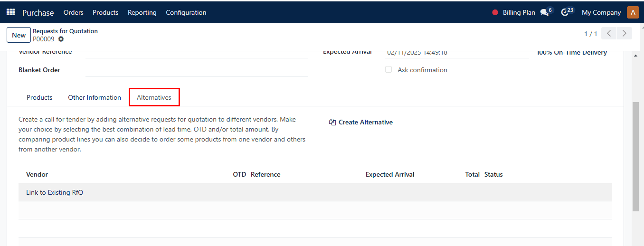
Task: Open the messages chat bubble icon
Action: click(544, 13)
